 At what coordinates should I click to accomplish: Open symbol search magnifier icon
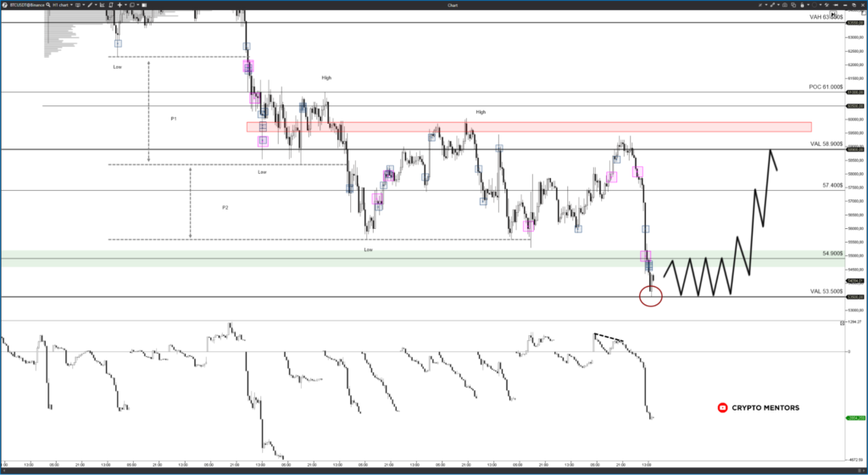pyautogui.click(x=47, y=7)
